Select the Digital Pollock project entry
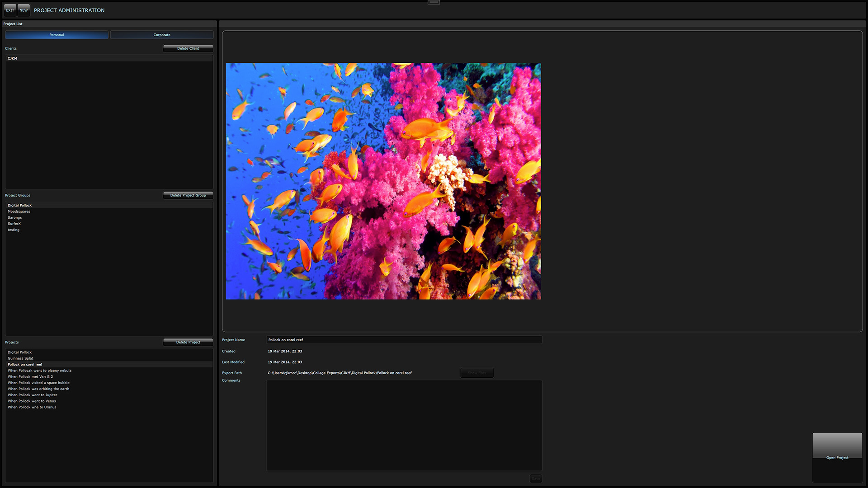The image size is (868, 488). click(109, 352)
